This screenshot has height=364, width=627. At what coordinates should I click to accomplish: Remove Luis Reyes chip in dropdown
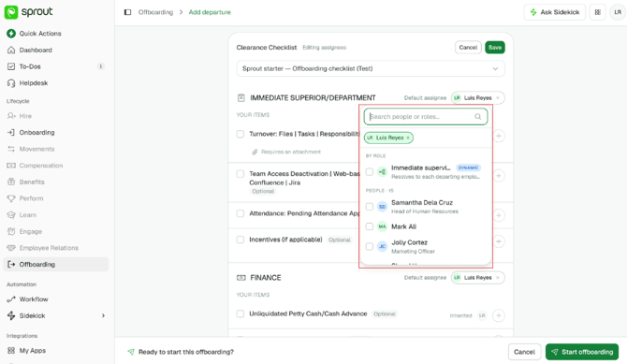pyautogui.click(x=408, y=138)
